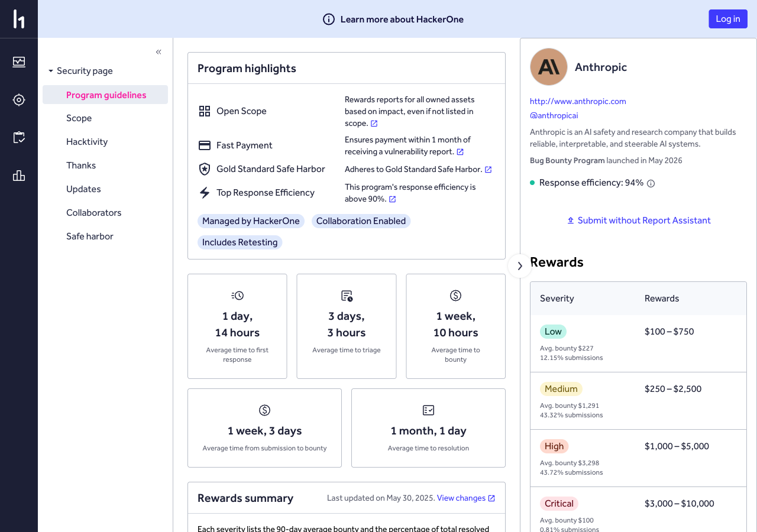Viewport: 757px width, 532px height.
Task: Click the '1 month, 1 day' stat
Action: pyautogui.click(x=428, y=431)
